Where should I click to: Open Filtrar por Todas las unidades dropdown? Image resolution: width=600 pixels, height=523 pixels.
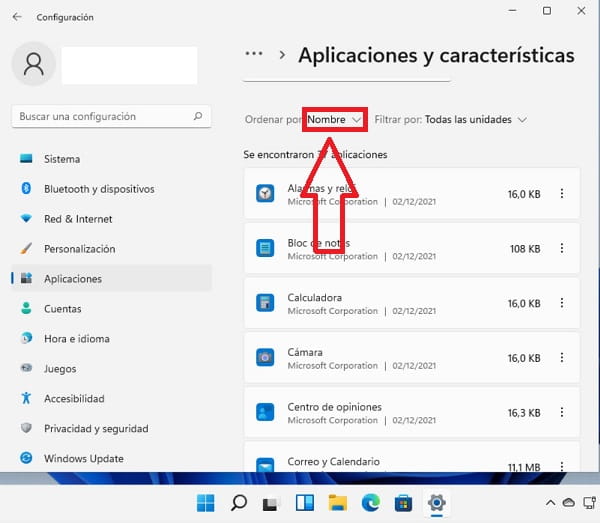(x=476, y=120)
